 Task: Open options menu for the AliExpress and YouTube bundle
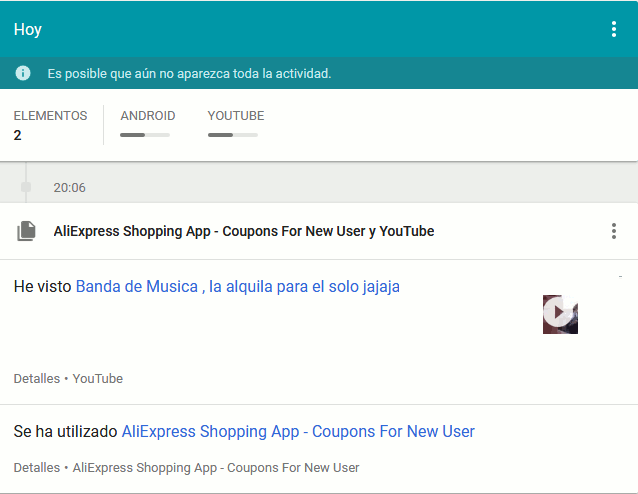614,231
